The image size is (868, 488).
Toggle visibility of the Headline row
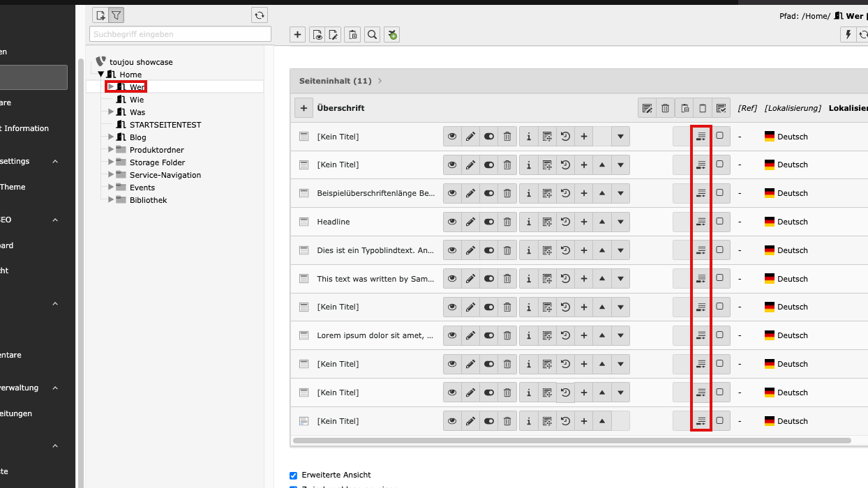pos(488,222)
